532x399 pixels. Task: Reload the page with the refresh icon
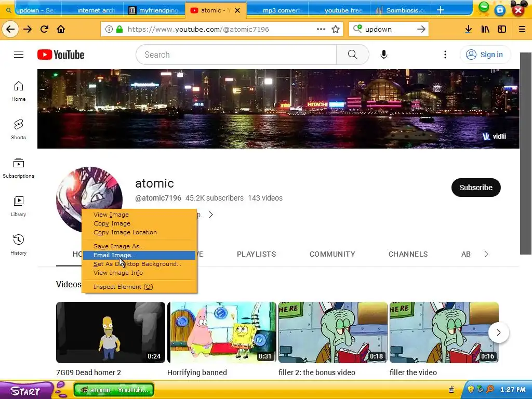pos(44,29)
